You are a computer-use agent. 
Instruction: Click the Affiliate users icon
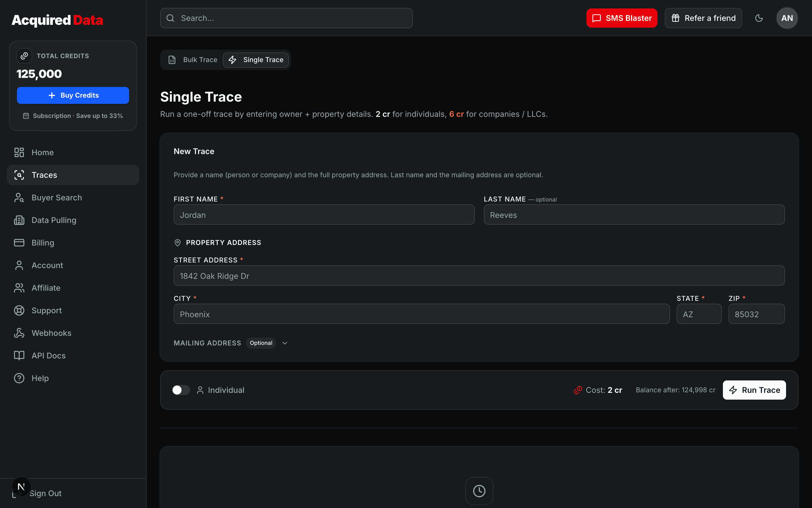(x=19, y=288)
